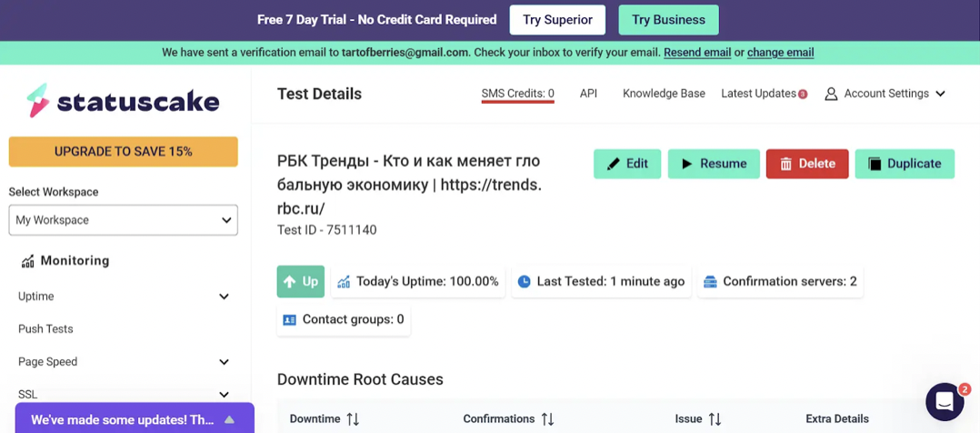Open the Push Tests page
The width and height of the screenshot is (980, 433).
click(x=45, y=329)
